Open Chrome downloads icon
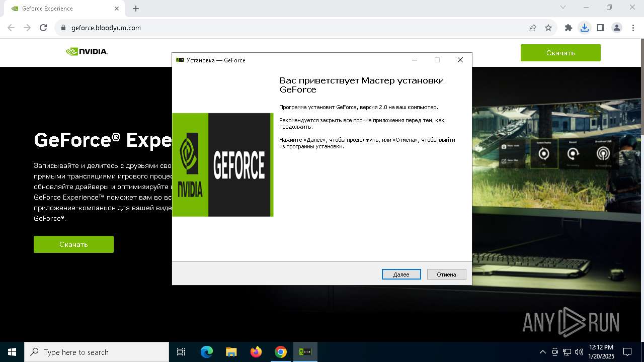 pyautogui.click(x=584, y=28)
